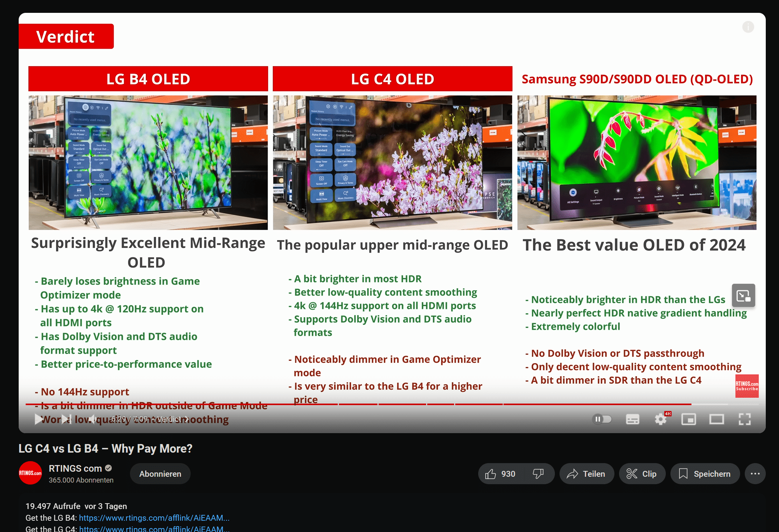Mute the video volume speaker icon
Screen dimensions: 779x532
(x=93, y=419)
